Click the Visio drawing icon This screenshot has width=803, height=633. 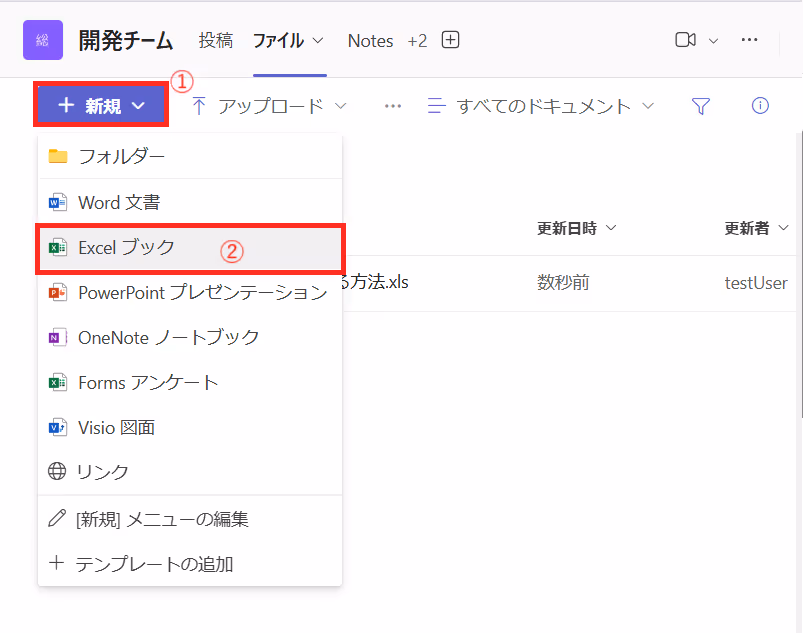(57, 427)
